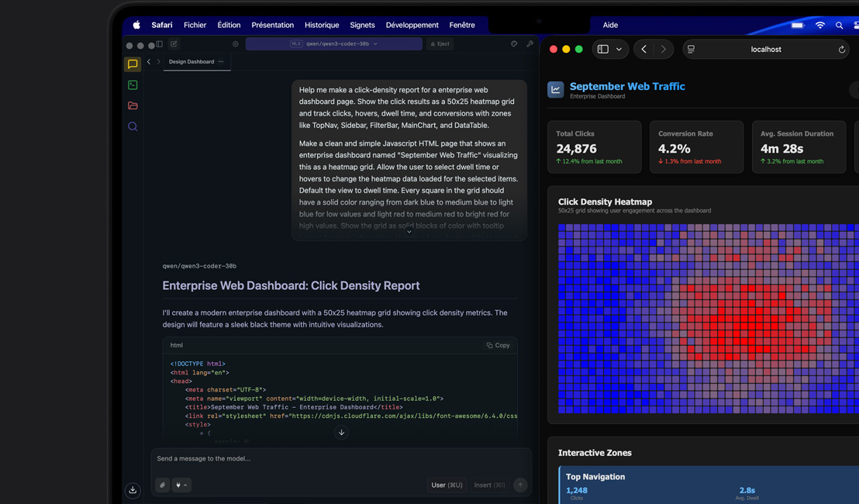Click Safari forward navigation arrow
Image resolution: width=859 pixels, height=504 pixels.
click(x=664, y=50)
